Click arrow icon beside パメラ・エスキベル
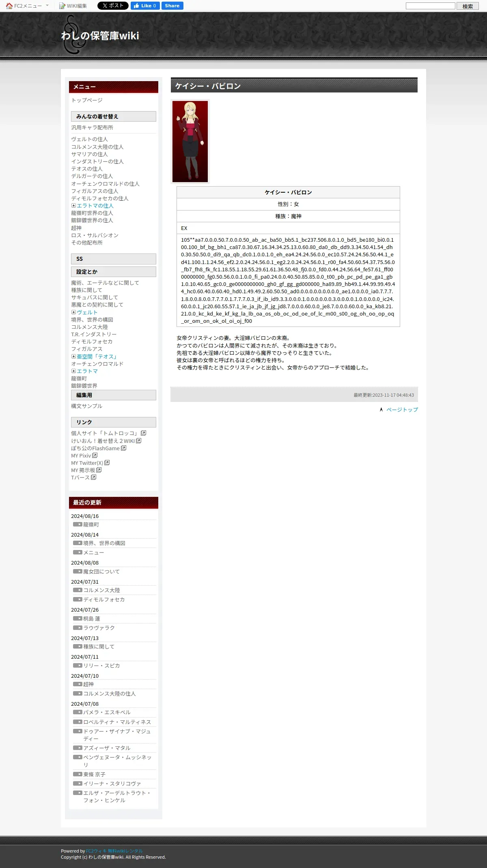This screenshot has height=868, width=487. pyautogui.click(x=78, y=712)
